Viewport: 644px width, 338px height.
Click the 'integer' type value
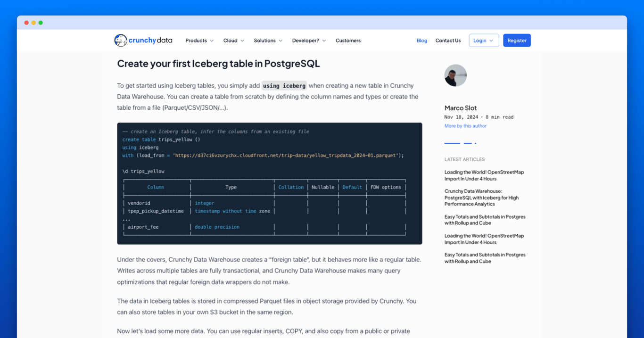(x=205, y=203)
